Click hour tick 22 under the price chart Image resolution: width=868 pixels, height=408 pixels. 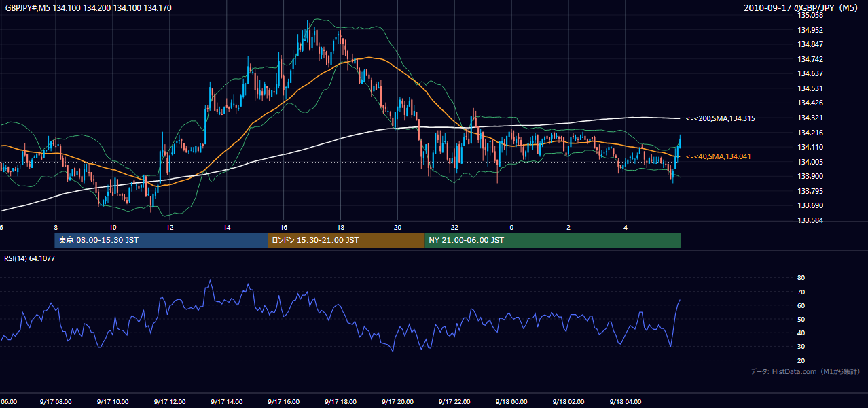pos(454,228)
